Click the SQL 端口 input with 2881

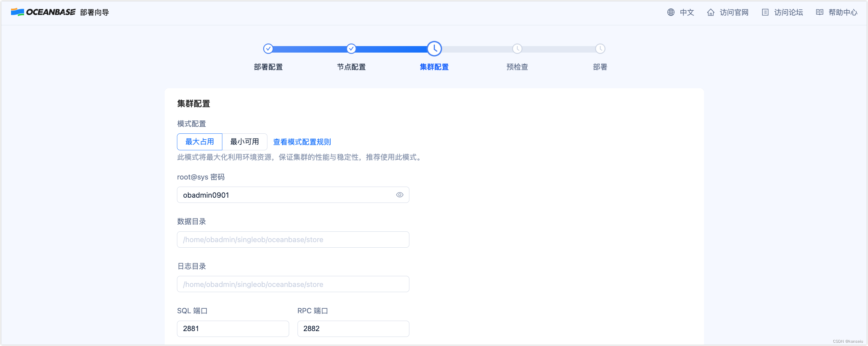pyautogui.click(x=233, y=328)
